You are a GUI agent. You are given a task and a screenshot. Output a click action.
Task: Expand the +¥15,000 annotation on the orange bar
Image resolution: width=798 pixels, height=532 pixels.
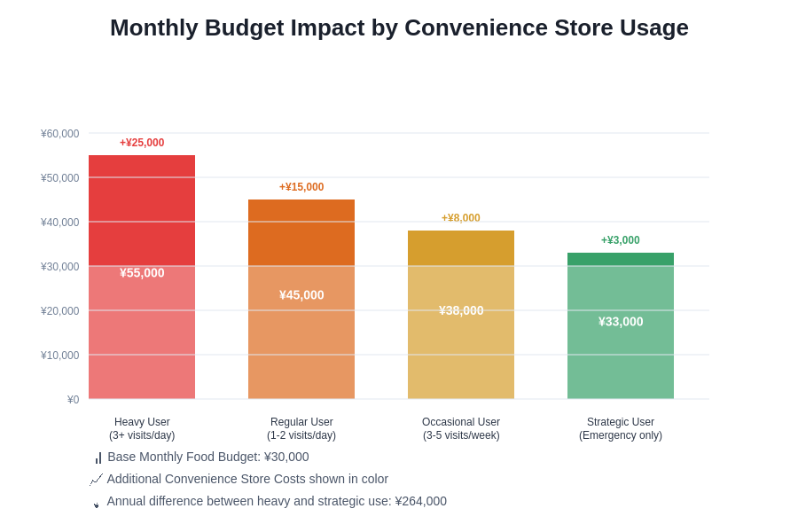pos(301,187)
